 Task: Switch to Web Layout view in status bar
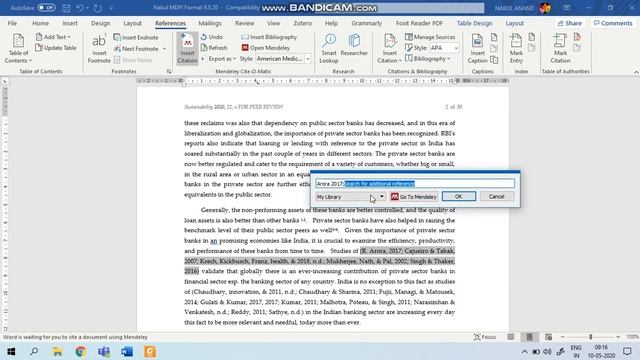(549, 337)
